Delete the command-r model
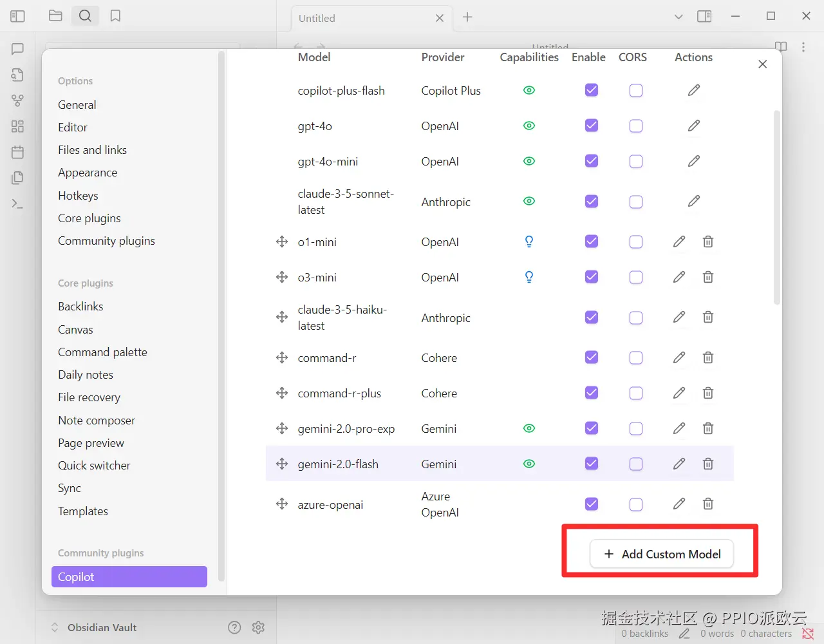The height and width of the screenshot is (644, 824). tap(708, 357)
